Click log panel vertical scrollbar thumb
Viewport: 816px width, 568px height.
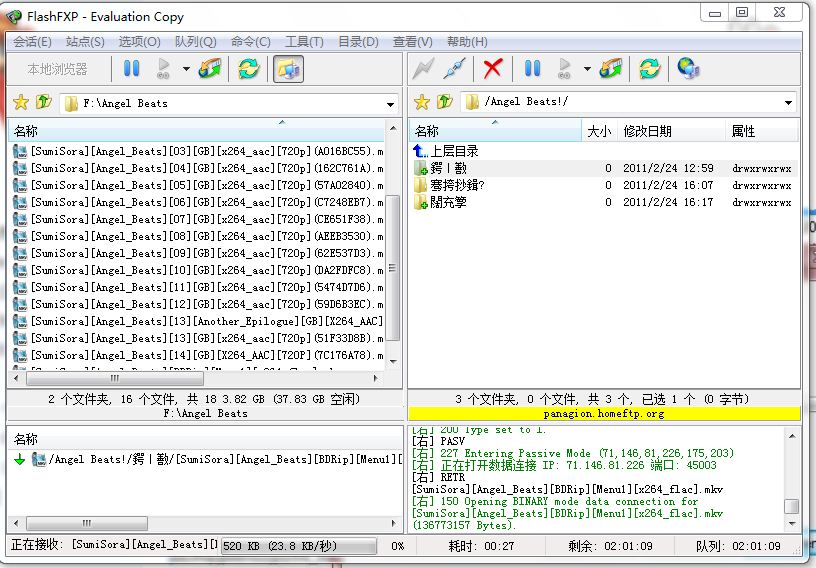pos(792,506)
